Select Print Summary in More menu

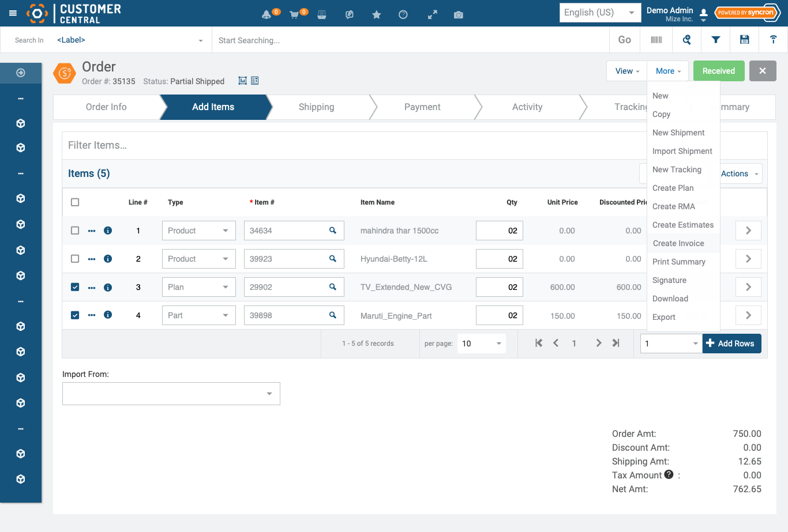pyautogui.click(x=679, y=262)
